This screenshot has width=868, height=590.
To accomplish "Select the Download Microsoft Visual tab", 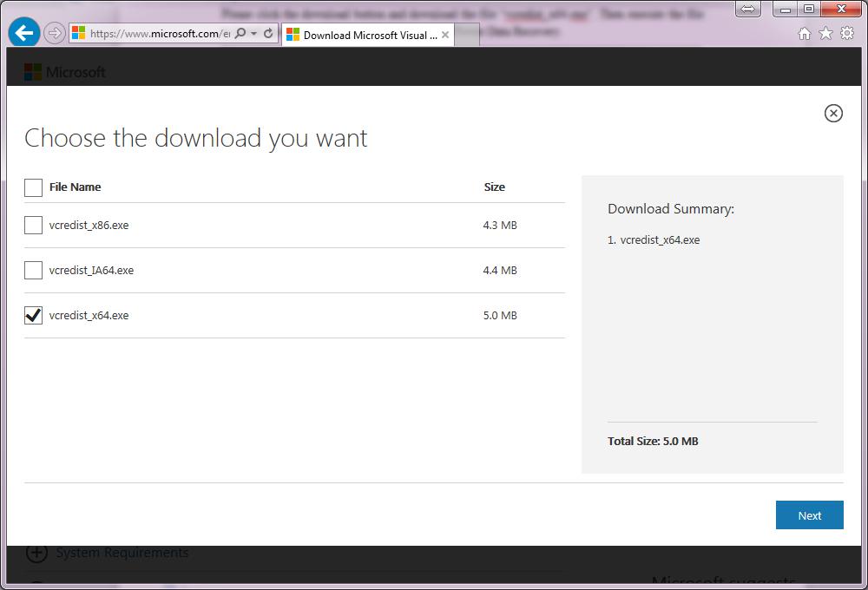I will click(x=368, y=35).
